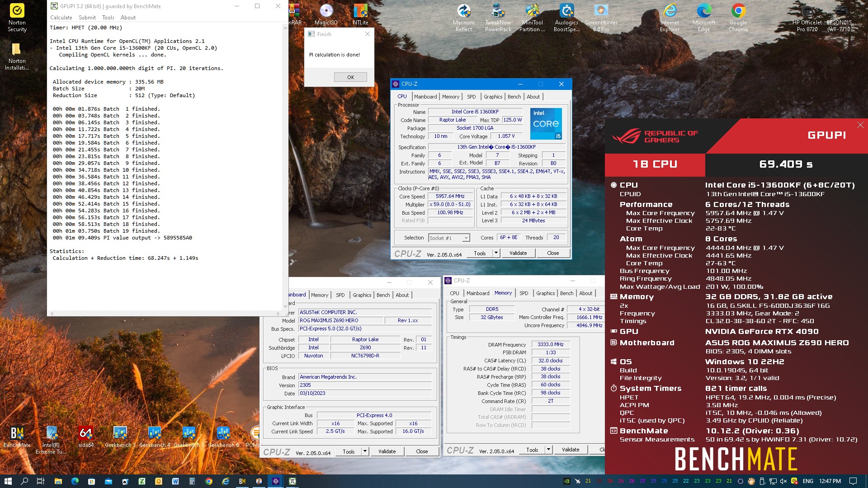868x488 pixels.
Task: Open Bench tab in top CPU-Z
Action: point(514,97)
